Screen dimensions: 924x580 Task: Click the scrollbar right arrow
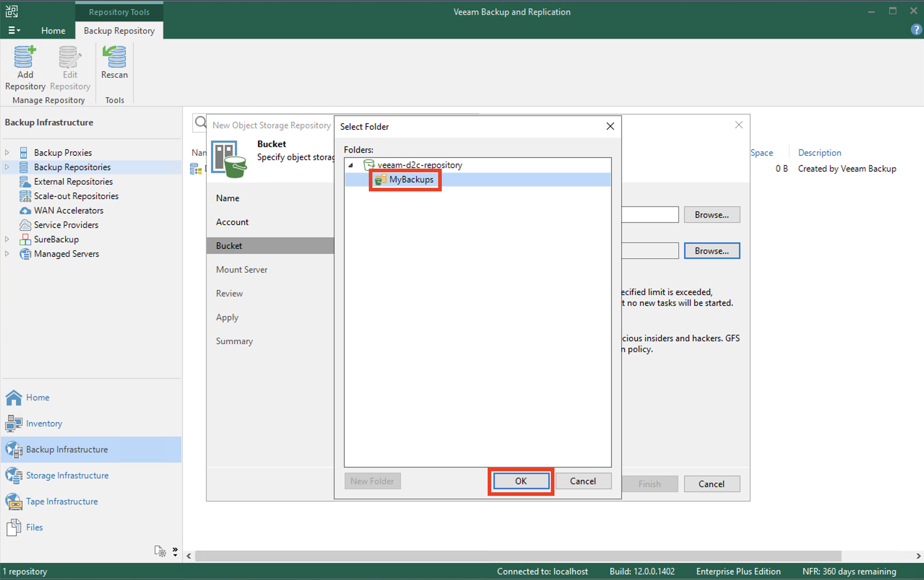pyautogui.click(x=918, y=556)
